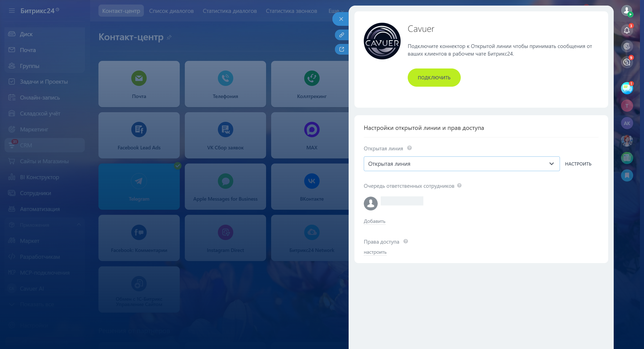Viewport: 644px width, 349px height.
Task: Click the open in new window icon
Action: click(x=342, y=49)
